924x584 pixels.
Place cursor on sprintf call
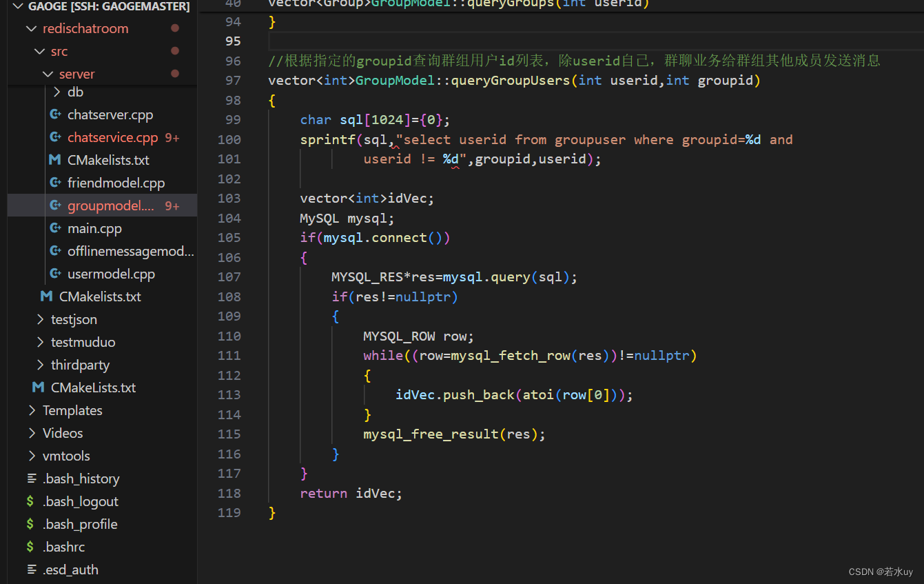click(x=327, y=140)
